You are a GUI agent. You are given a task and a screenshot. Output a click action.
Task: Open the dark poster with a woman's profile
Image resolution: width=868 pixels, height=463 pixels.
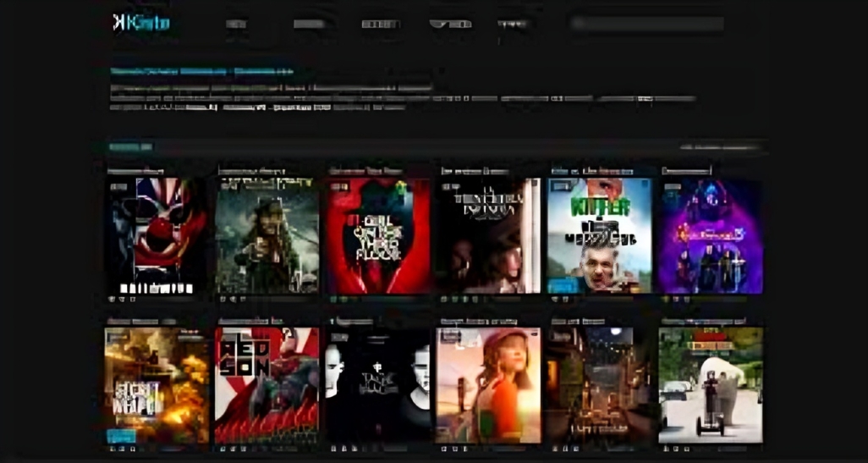(489, 235)
